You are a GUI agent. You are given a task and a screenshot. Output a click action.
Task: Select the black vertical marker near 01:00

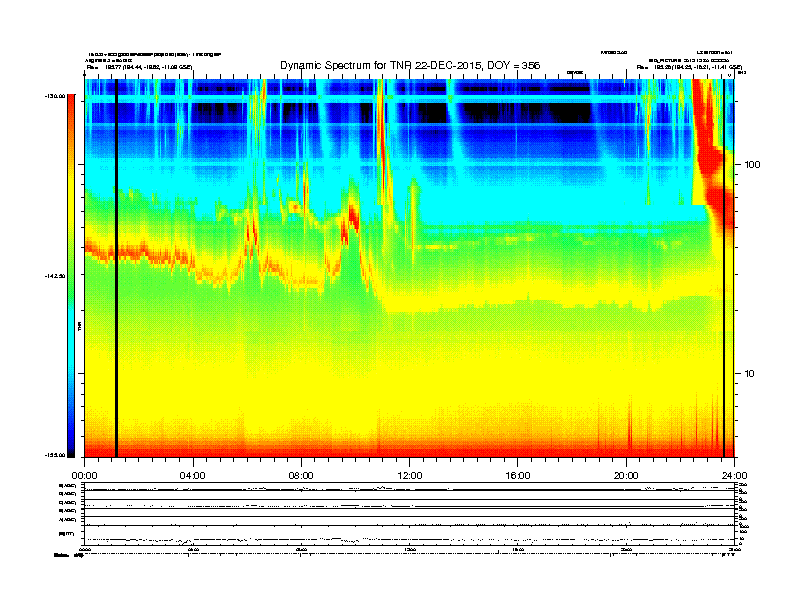116,268
